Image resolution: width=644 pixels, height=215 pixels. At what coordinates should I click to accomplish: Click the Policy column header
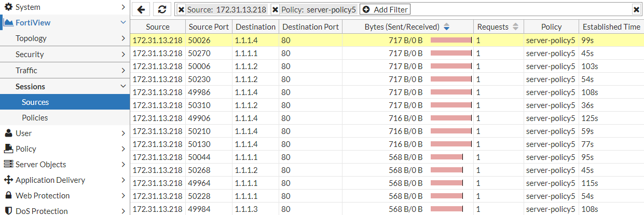551,27
